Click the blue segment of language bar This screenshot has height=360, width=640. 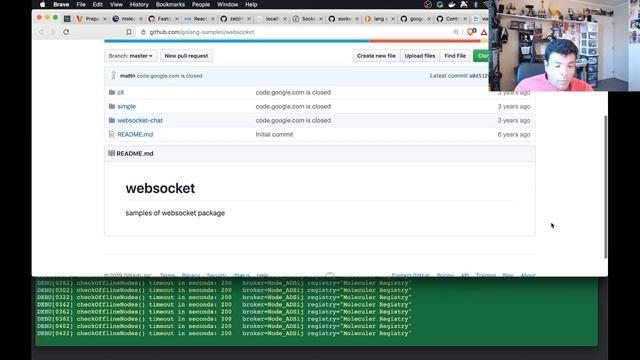click(x=237, y=41)
